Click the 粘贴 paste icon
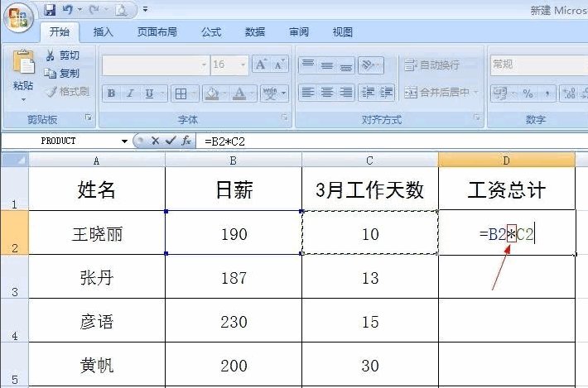The height and width of the screenshot is (388, 588). coord(24,62)
